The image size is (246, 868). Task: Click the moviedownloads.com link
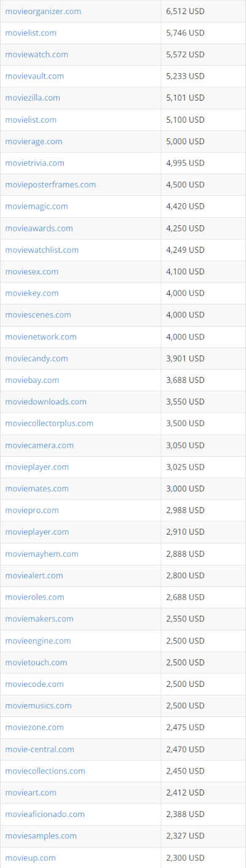pyautogui.click(x=46, y=401)
